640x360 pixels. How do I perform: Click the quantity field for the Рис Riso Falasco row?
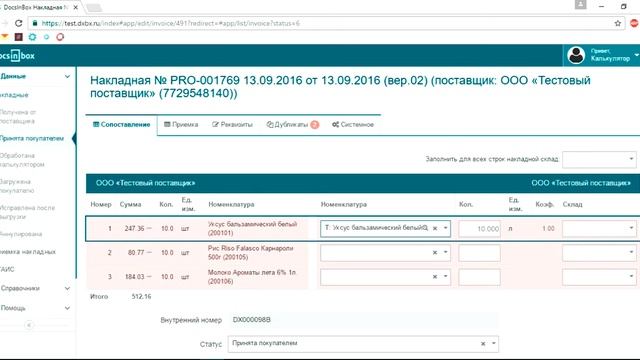[479, 253]
